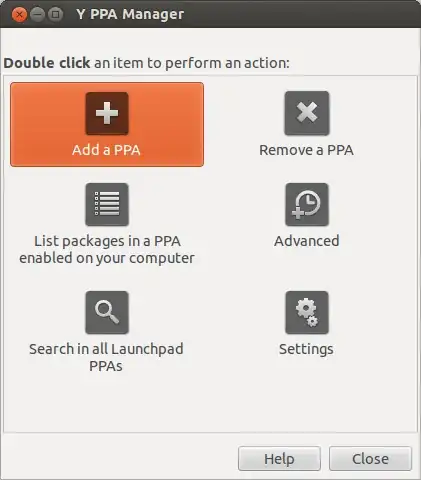Minimize the Y PPA Manager window
Viewport: 421px width, 480px height.
point(37,15)
